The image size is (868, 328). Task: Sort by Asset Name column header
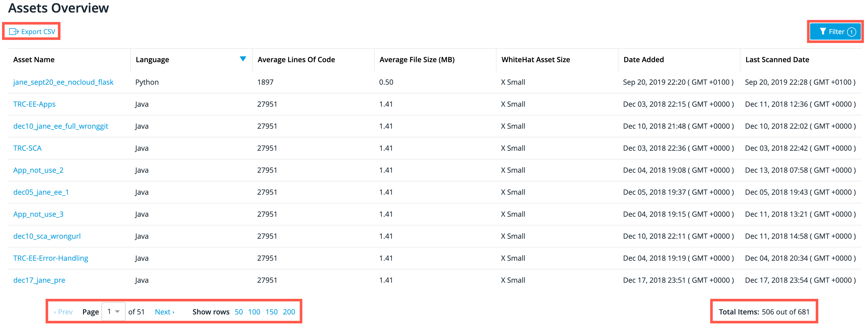[x=34, y=60]
